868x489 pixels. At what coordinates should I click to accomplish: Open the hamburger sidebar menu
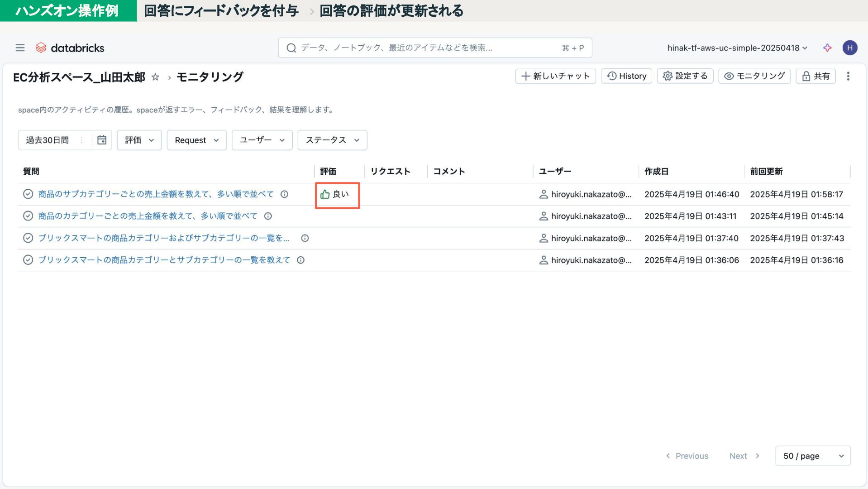click(20, 48)
